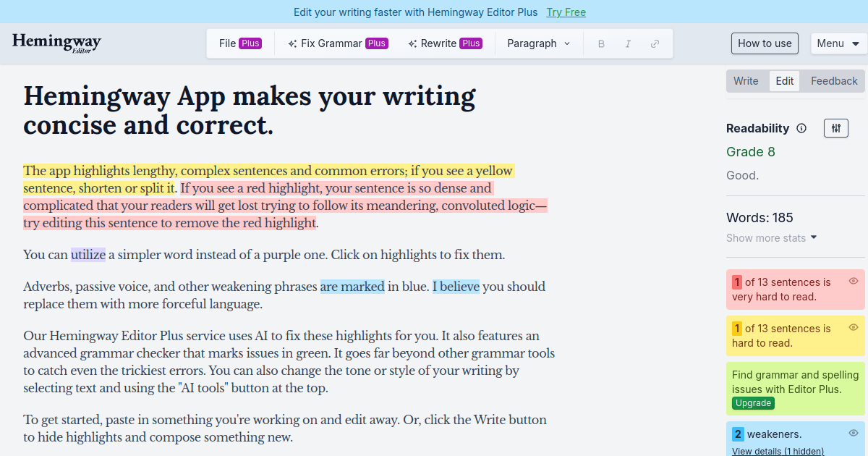Hide hard to read sentence highlights
The width and height of the screenshot is (868, 456).
854,327
